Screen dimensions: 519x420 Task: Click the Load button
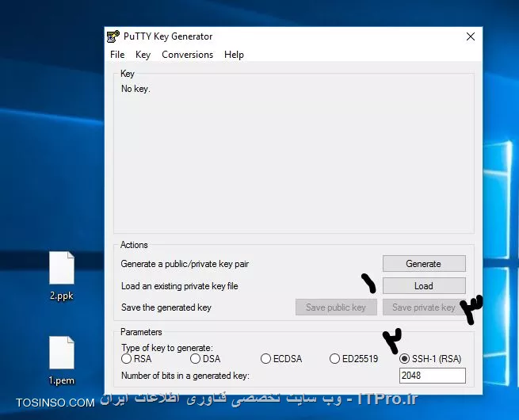[424, 285]
